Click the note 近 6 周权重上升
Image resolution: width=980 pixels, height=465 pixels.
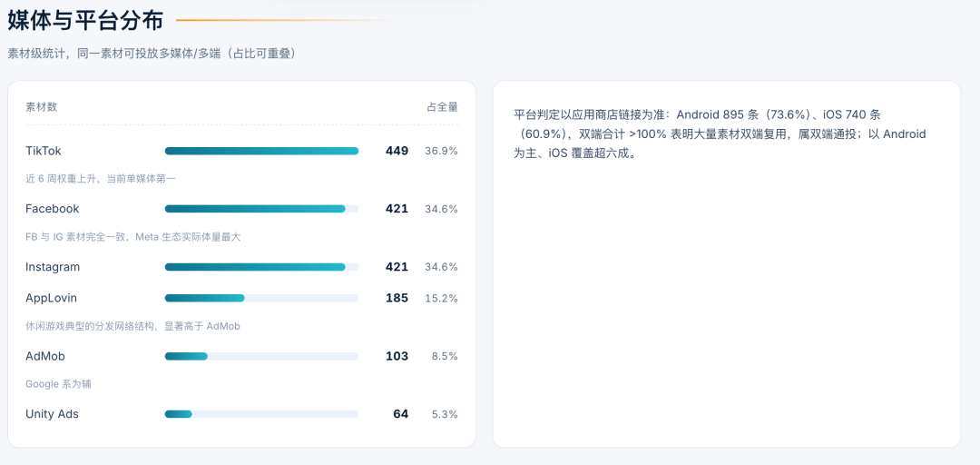pyautogui.click(x=101, y=179)
